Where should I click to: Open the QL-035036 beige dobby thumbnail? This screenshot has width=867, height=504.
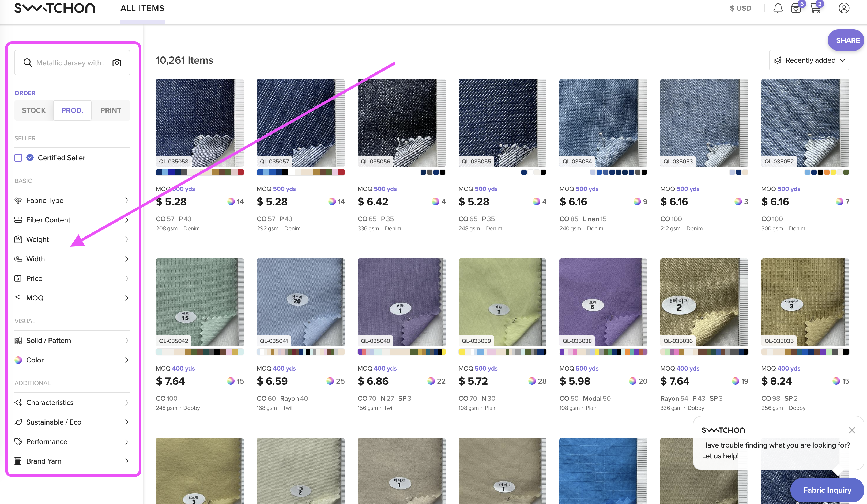click(x=704, y=302)
